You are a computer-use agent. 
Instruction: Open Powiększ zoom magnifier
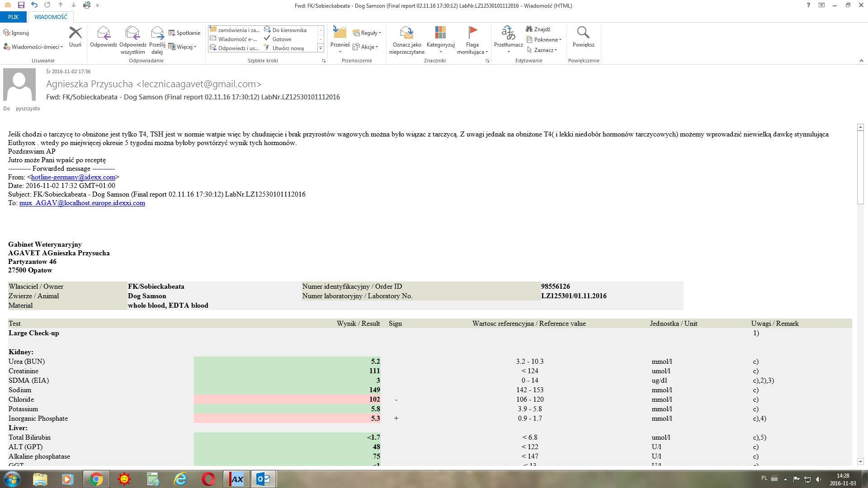583,33
